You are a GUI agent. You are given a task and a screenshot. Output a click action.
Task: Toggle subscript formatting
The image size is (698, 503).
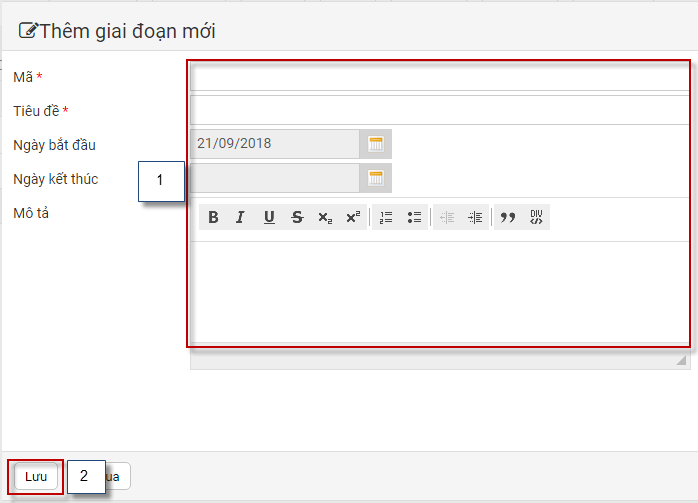pos(324,217)
